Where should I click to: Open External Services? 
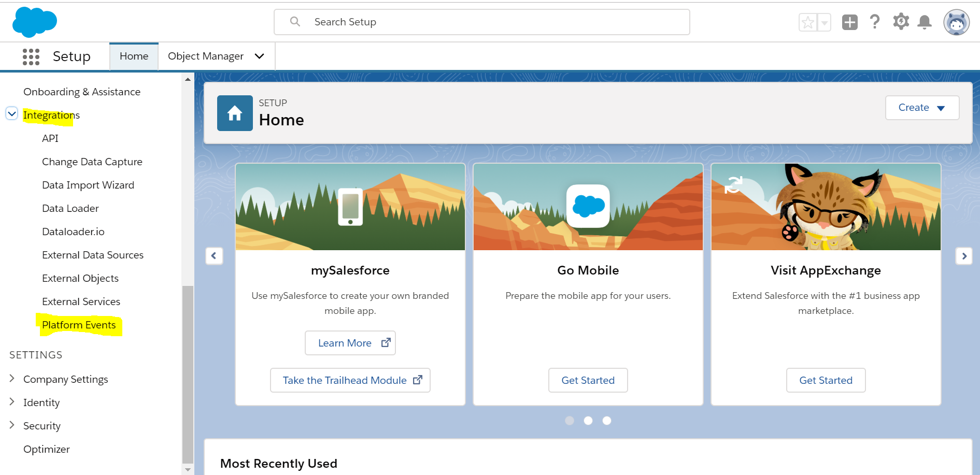coord(81,301)
